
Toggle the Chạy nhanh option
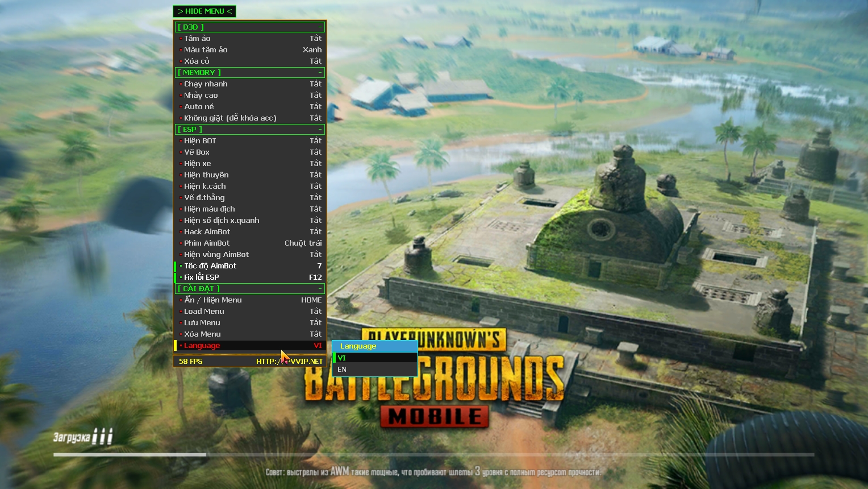[x=250, y=84]
